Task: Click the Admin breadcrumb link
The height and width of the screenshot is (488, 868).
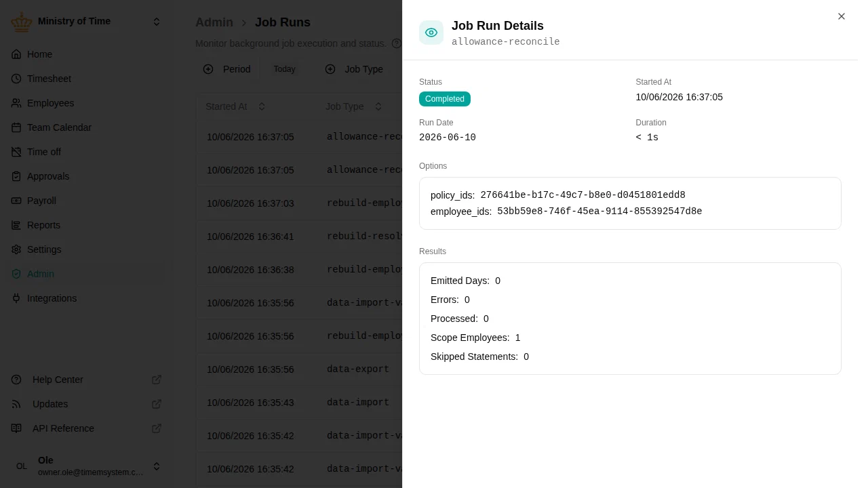Action: (214, 22)
